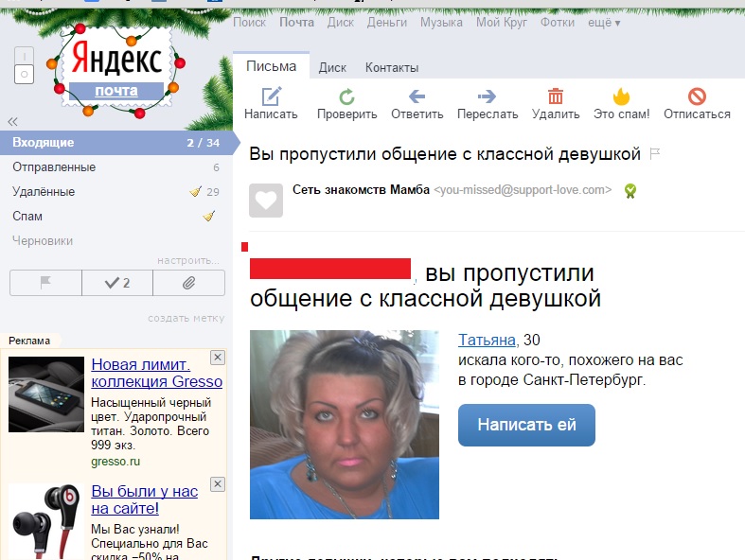
Task: Expand the ещё dropdown in the top navigation
Action: click(604, 22)
